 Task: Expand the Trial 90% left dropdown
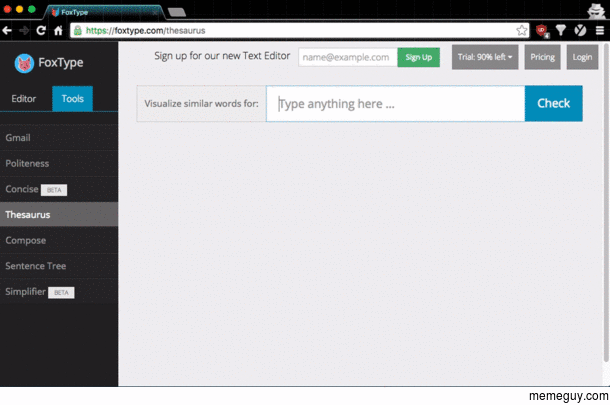click(485, 57)
